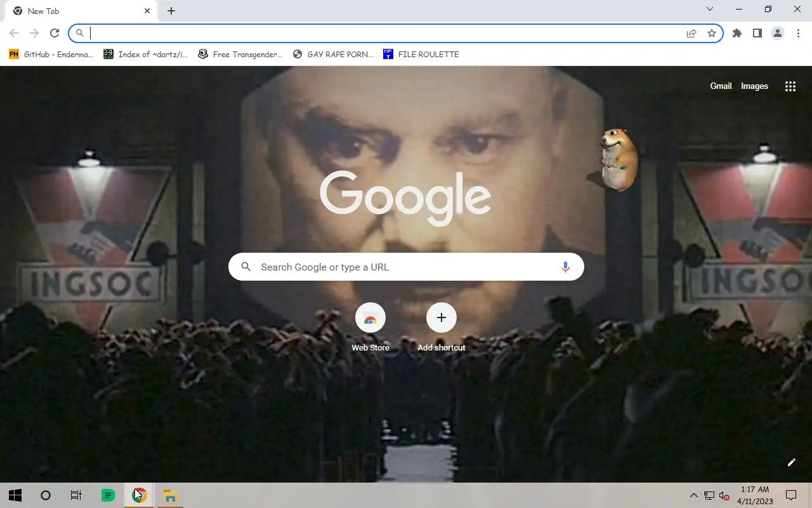
Task: Restore down the Chrome window
Action: (x=768, y=9)
